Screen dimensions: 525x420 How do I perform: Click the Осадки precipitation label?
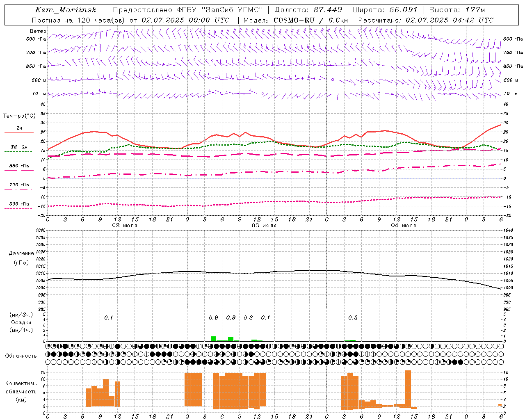(x=21, y=322)
